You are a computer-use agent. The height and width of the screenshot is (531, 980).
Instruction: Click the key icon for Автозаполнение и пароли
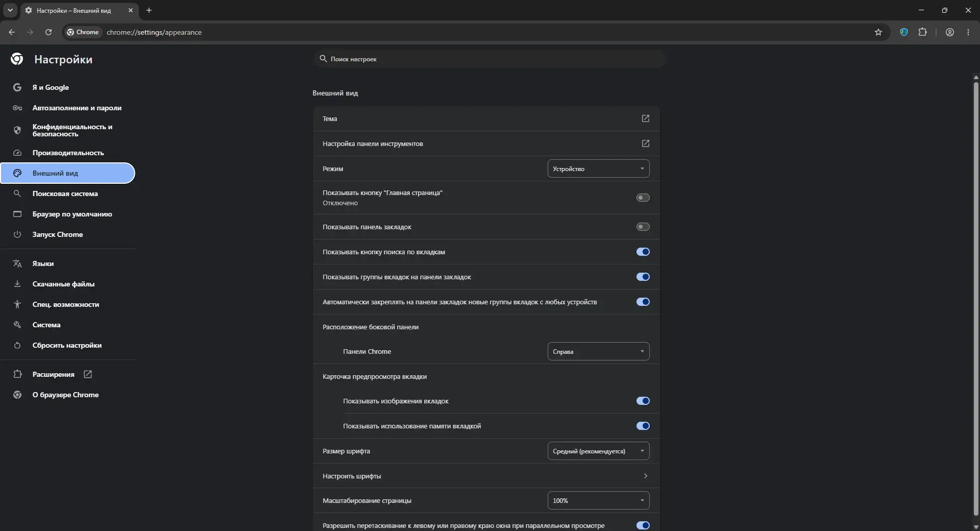17,108
